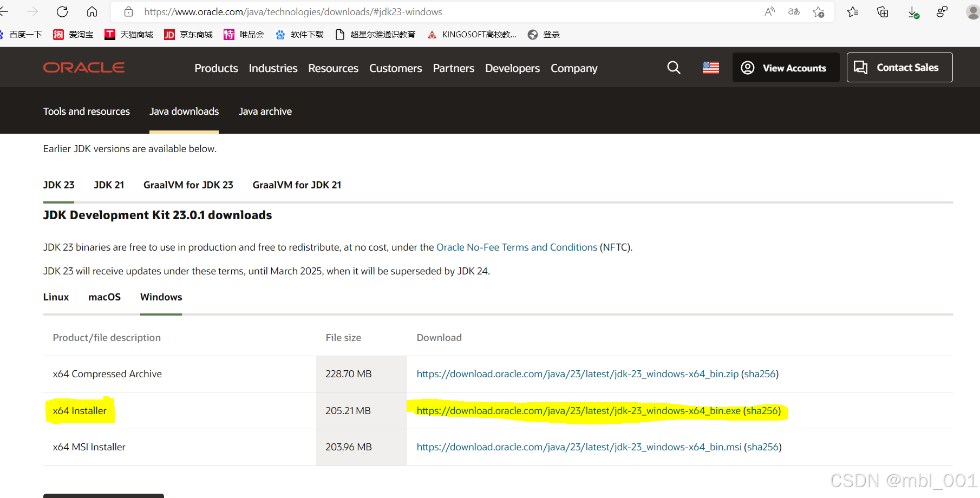Open the read aloud icon in address bar

click(769, 11)
